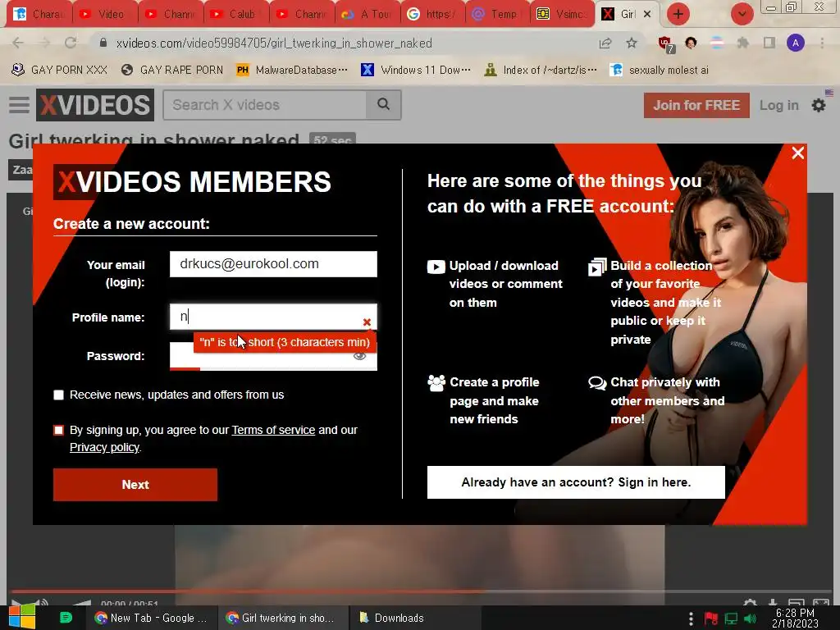Viewport: 840px width, 630px height.
Task: Open the Chrome three-dot menu
Action: (x=822, y=43)
